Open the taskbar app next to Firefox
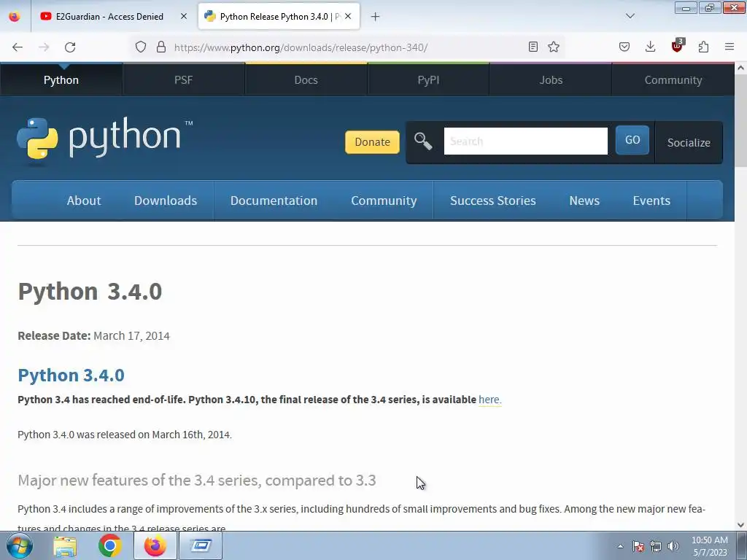 click(x=201, y=545)
